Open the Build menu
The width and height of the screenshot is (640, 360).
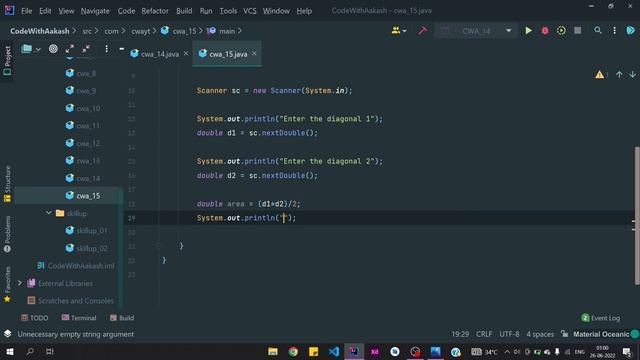point(184,11)
